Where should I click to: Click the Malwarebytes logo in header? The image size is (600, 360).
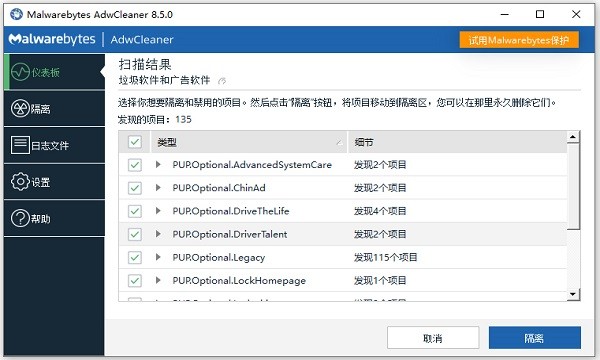[52, 39]
